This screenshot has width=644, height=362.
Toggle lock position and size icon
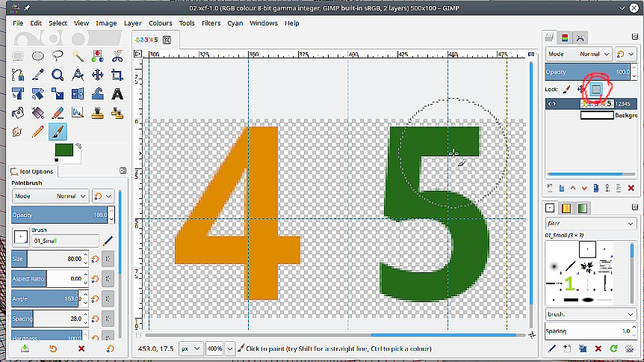580,89
